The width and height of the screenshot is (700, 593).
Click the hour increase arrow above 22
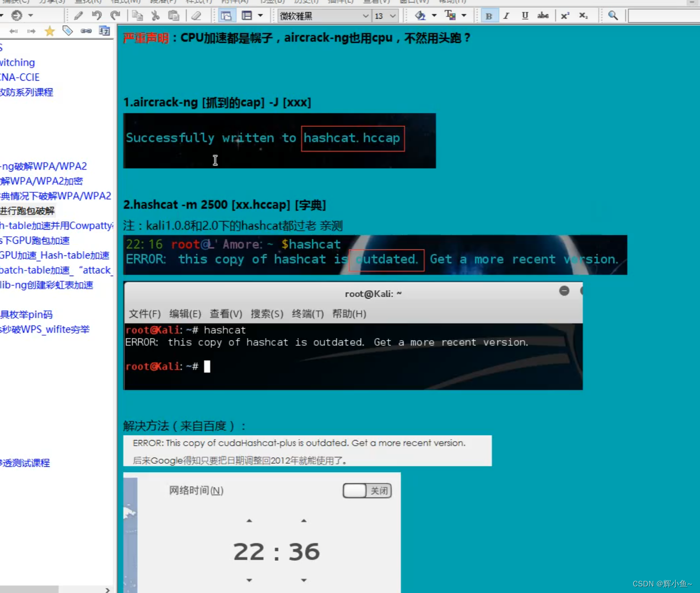[249, 521]
